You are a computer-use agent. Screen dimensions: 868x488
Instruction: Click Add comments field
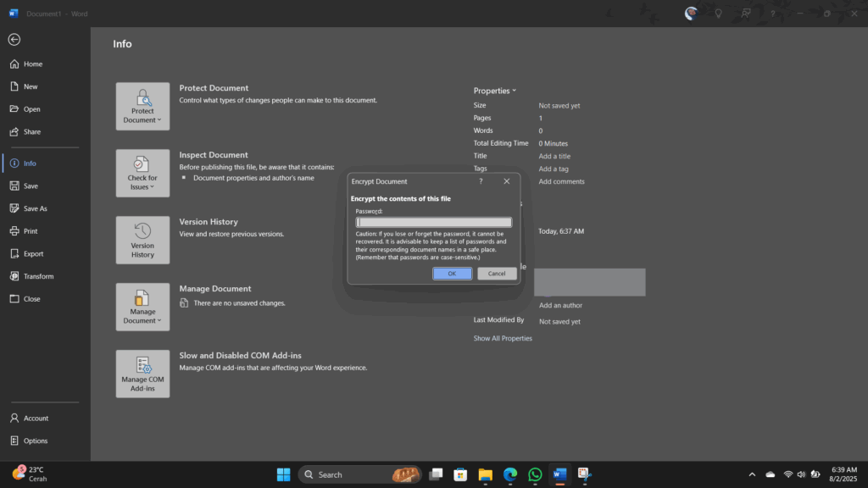(x=561, y=181)
